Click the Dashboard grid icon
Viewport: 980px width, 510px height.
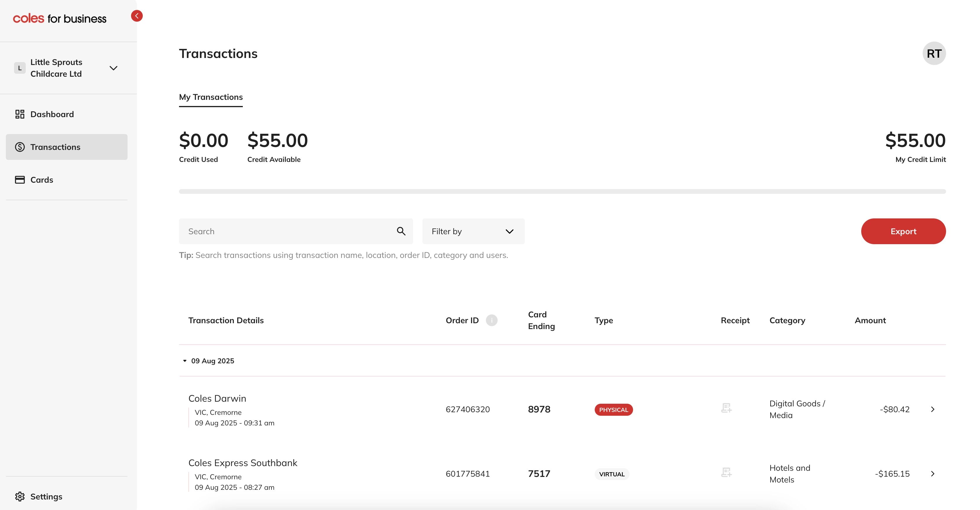coord(20,114)
